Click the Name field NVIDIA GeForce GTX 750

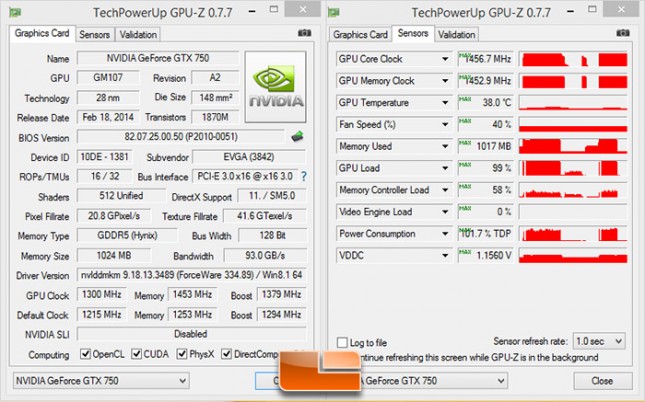point(158,58)
